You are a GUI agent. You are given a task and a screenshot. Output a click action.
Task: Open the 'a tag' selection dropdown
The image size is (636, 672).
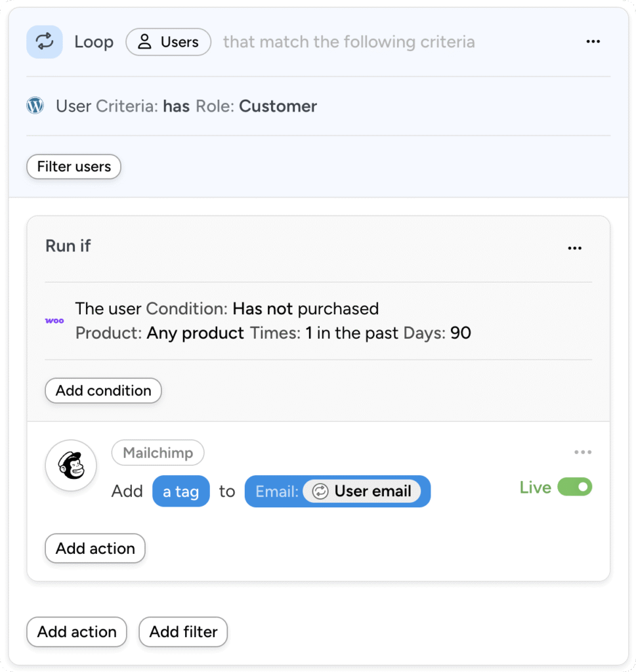tap(180, 491)
